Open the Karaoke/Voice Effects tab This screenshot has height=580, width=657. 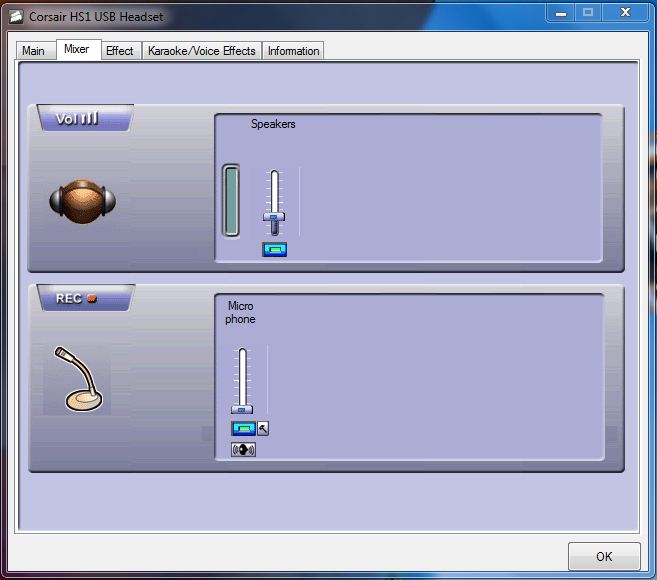[202, 51]
